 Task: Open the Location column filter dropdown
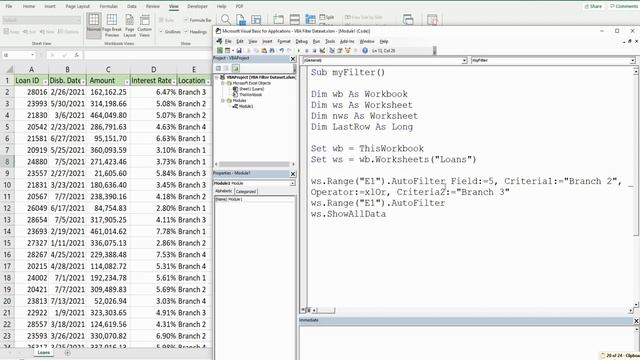[x=208, y=81]
